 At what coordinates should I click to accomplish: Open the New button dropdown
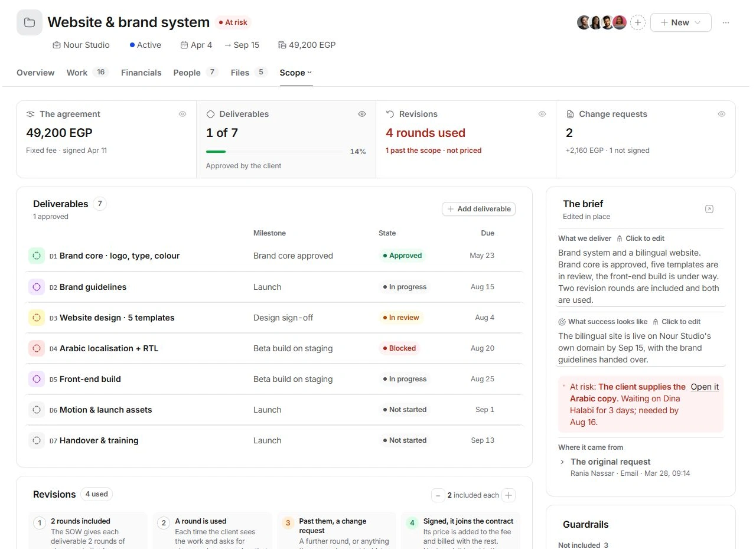[x=680, y=22]
